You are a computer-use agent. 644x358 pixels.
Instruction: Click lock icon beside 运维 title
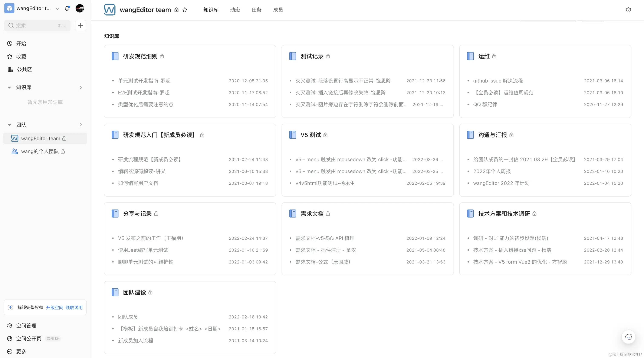[494, 56]
